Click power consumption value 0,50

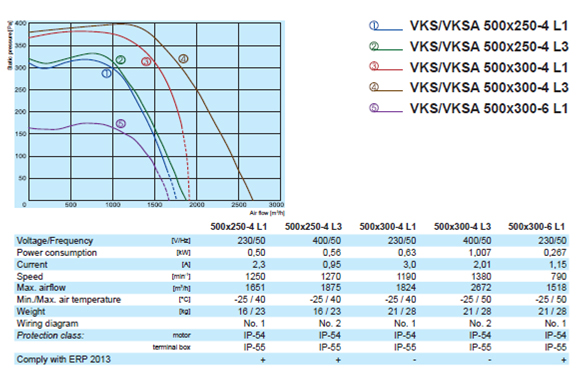point(257,253)
